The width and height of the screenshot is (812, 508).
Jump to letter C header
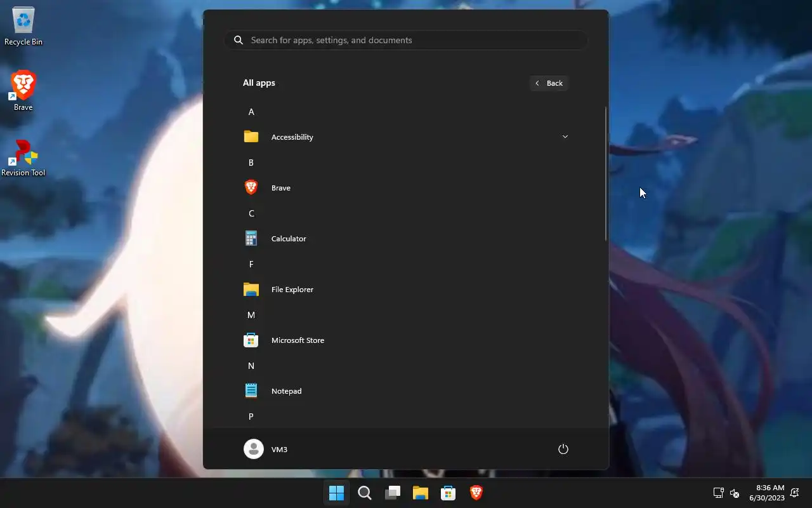pyautogui.click(x=251, y=213)
